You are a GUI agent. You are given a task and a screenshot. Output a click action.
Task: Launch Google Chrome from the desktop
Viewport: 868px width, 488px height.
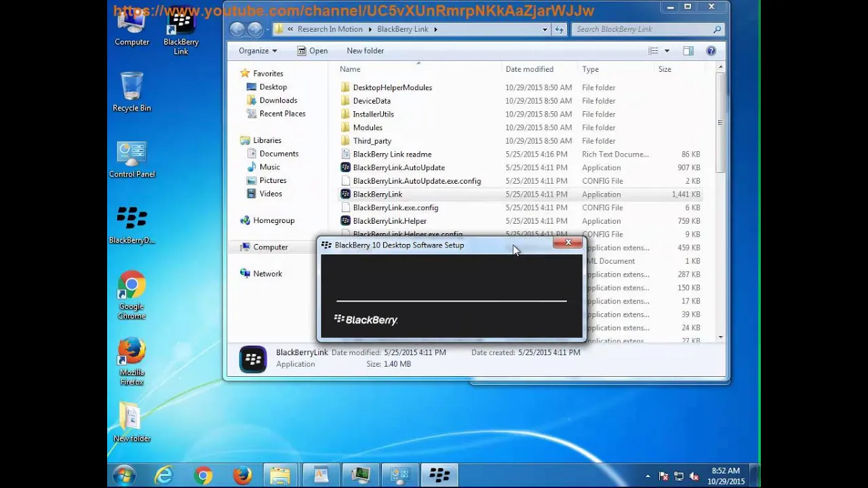click(132, 296)
